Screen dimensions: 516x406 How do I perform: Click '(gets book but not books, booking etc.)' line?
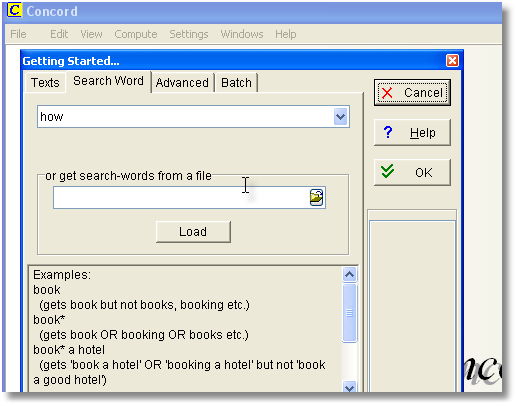[x=144, y=305]
